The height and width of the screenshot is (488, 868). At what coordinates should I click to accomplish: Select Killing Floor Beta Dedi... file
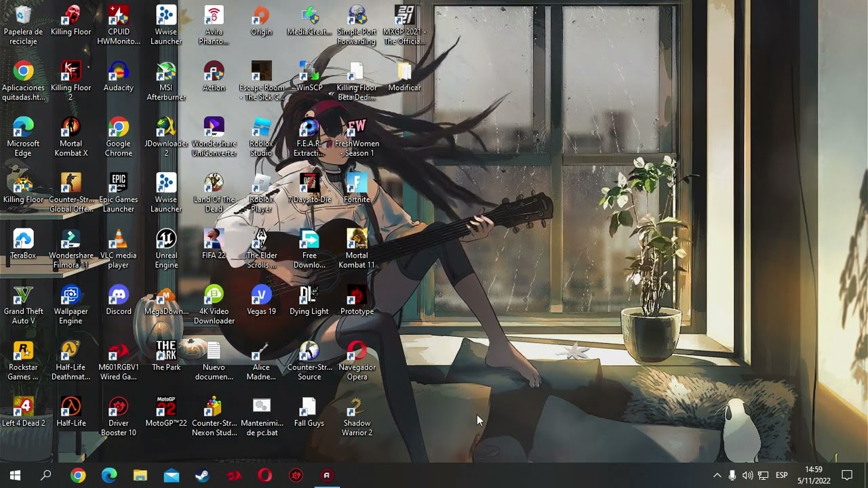click(357, 81)
